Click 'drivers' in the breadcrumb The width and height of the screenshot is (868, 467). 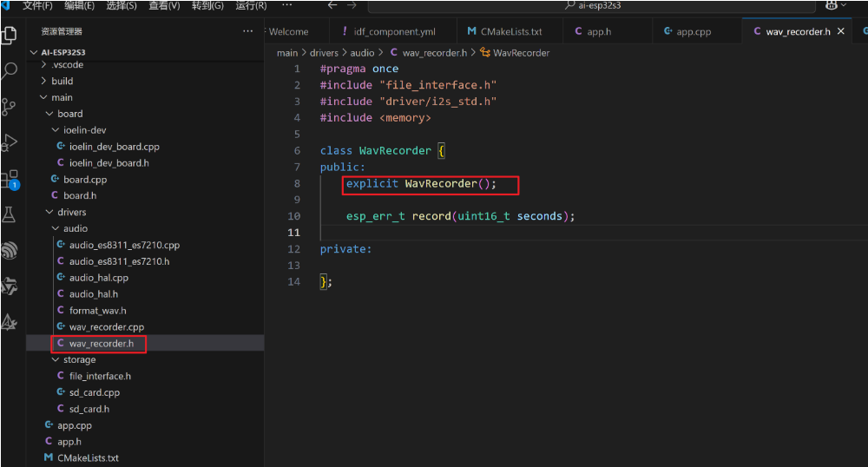(324, 53)
